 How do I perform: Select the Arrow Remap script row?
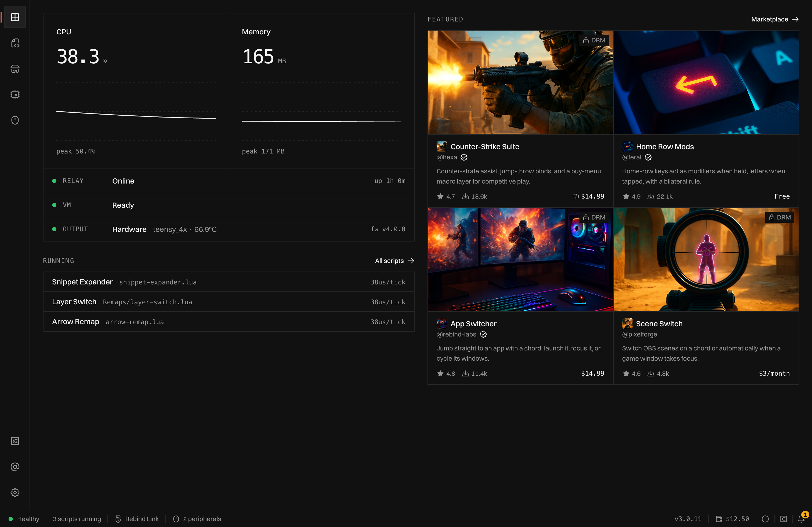[229, 321]
